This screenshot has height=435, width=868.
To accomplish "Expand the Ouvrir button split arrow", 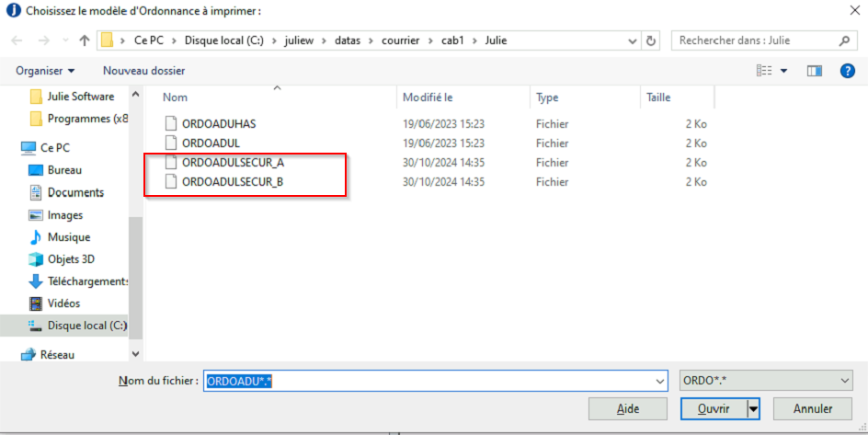I will (753, 409).
